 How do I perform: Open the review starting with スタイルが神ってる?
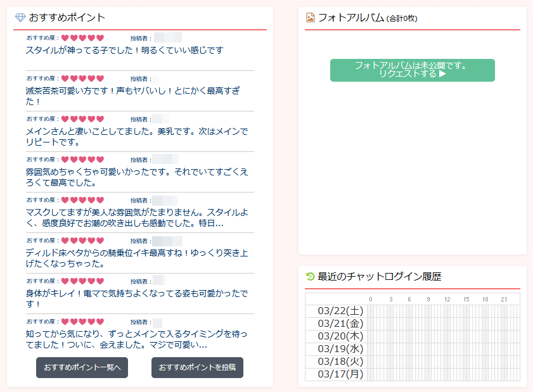click(124, 50)
